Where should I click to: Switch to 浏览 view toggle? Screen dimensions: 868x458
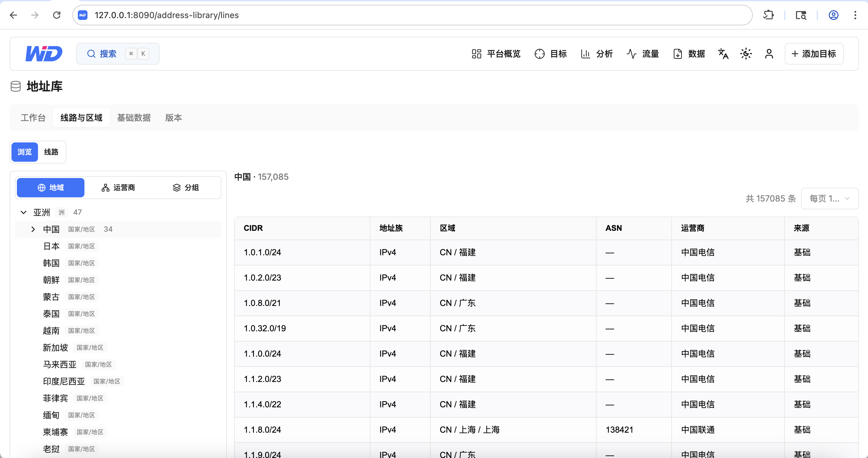coord(25,152)
